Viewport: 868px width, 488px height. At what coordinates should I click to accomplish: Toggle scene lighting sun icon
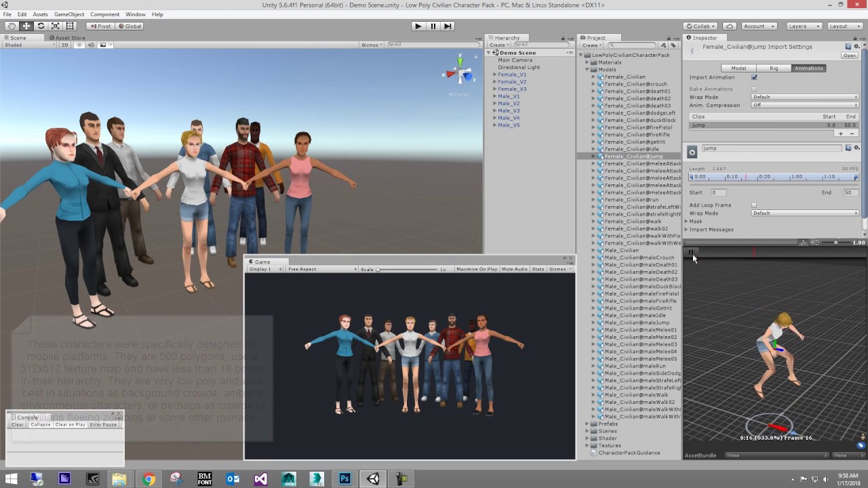tap(79, 45)
